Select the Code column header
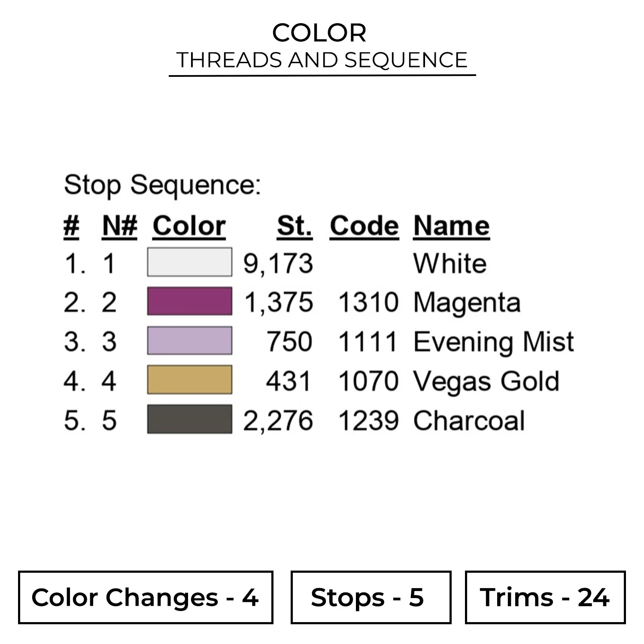Screen dimensions: 644x644 click(x=364, y=226)
